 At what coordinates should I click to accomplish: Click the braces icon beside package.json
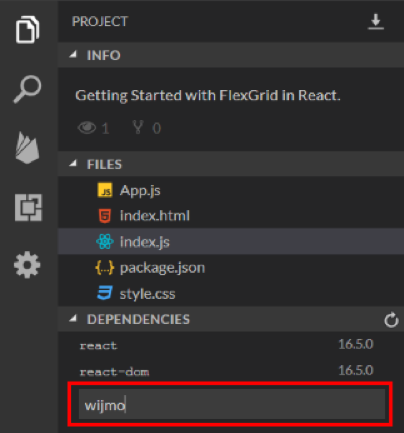pyautogui.click(x=105, y=268)
